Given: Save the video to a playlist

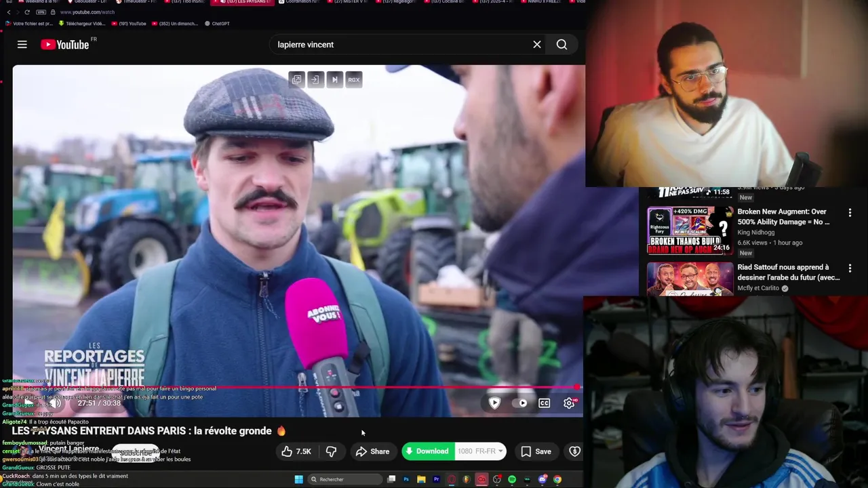Looking at the screenshot, I should click(x=536, y=451).
